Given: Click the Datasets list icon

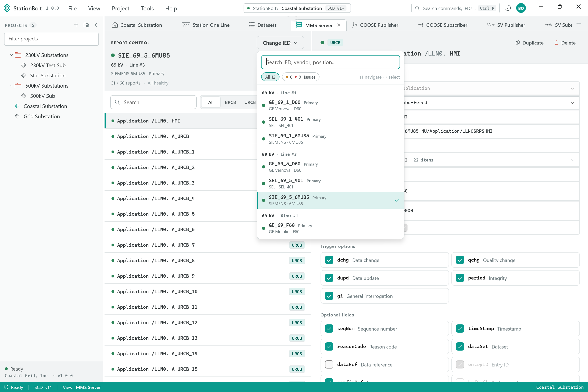Looking at the screenshot, I should click(252, 25).
